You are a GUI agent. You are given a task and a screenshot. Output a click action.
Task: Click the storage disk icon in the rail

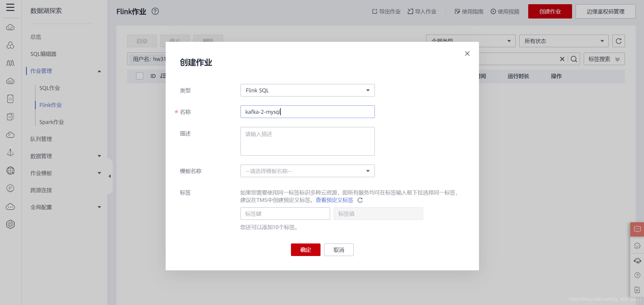10,99
